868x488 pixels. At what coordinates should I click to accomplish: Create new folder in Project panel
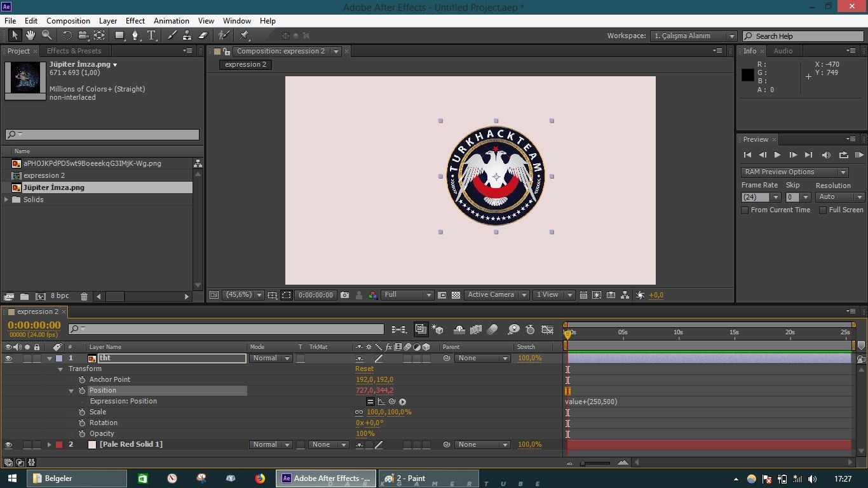click(24, 296)
